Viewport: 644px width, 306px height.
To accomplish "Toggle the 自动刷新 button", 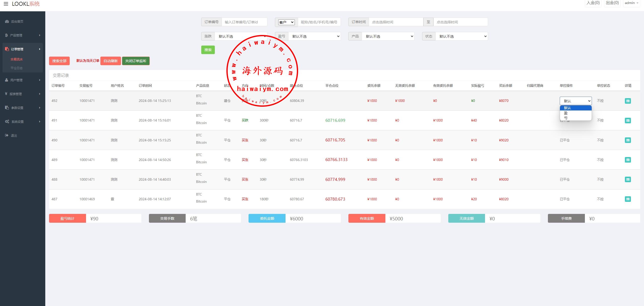I will coord(110,61).
